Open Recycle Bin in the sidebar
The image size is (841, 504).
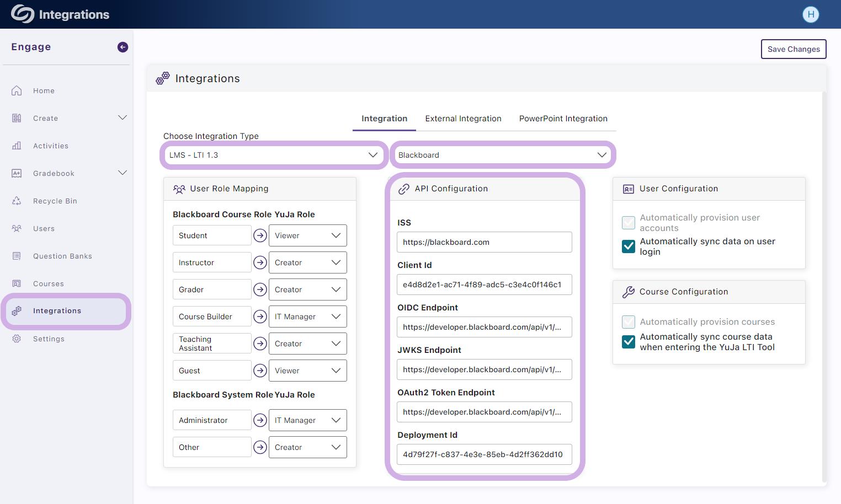pyautogui.click(x=55, y=201)
